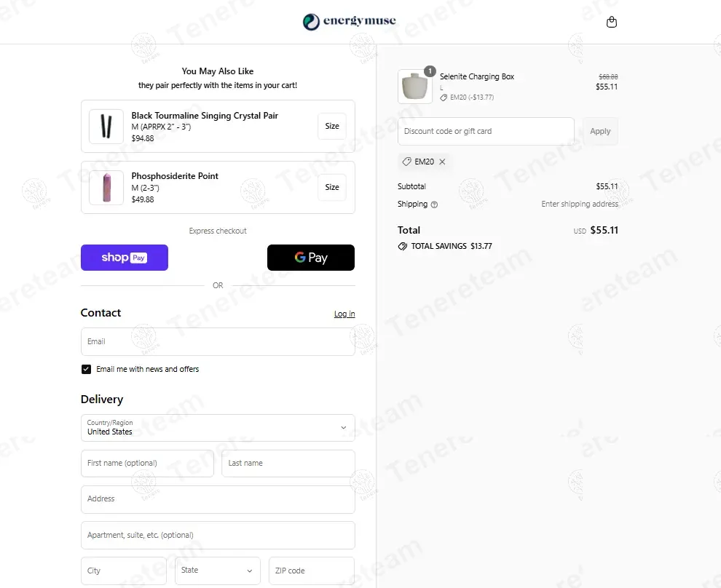
Task: Open the shopping bag cart icon
Action: [612, 22]
